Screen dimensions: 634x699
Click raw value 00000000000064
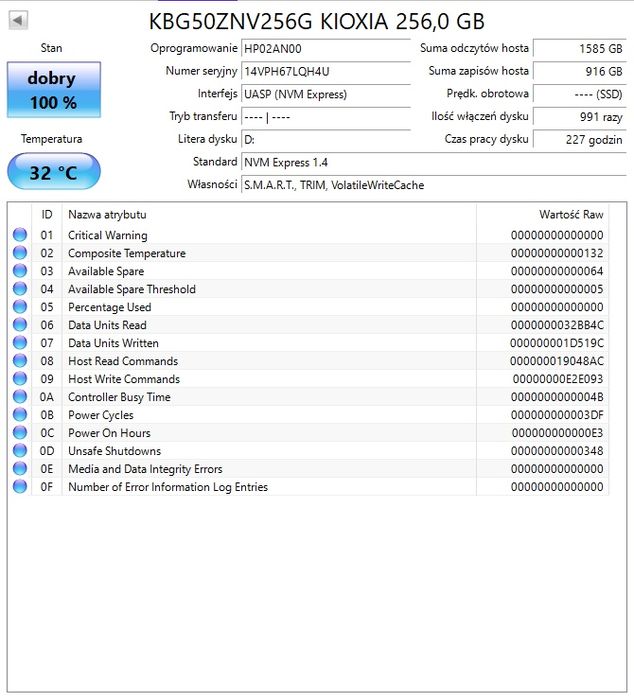(557, 271)
